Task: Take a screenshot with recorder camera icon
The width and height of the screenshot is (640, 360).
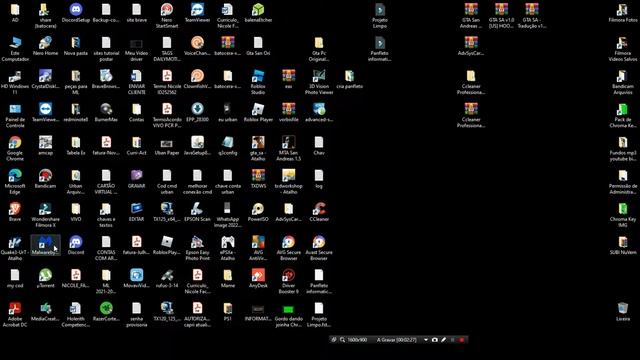Action: [435, 340]
